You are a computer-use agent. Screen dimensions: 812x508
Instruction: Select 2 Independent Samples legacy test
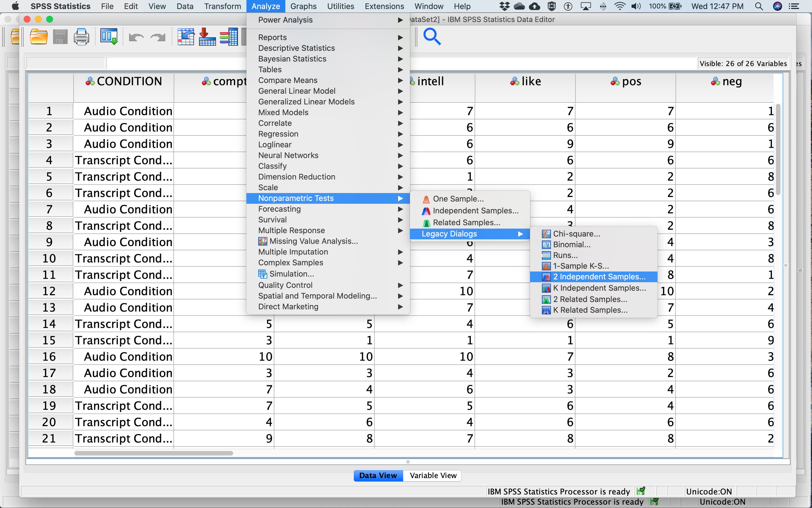(x=593, y=277)
